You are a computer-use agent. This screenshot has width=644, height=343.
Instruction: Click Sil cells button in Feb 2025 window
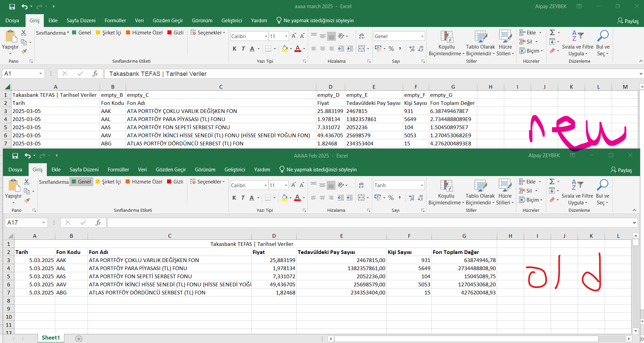[x=528, y=191]
